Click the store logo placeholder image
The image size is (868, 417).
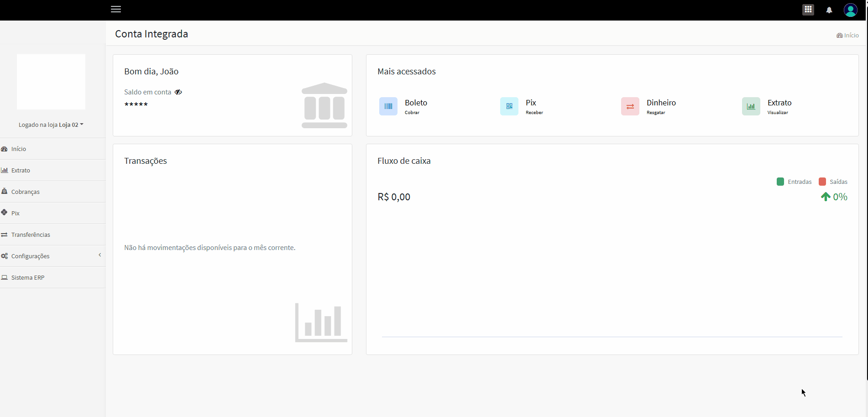click(x=51, y=82)
